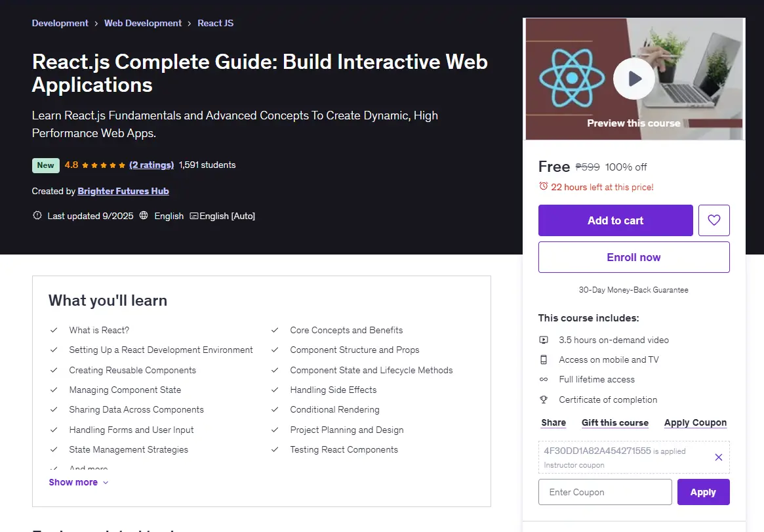Click the Last updated badge icon
The image size is (764, 532).
tap(37, 215)
